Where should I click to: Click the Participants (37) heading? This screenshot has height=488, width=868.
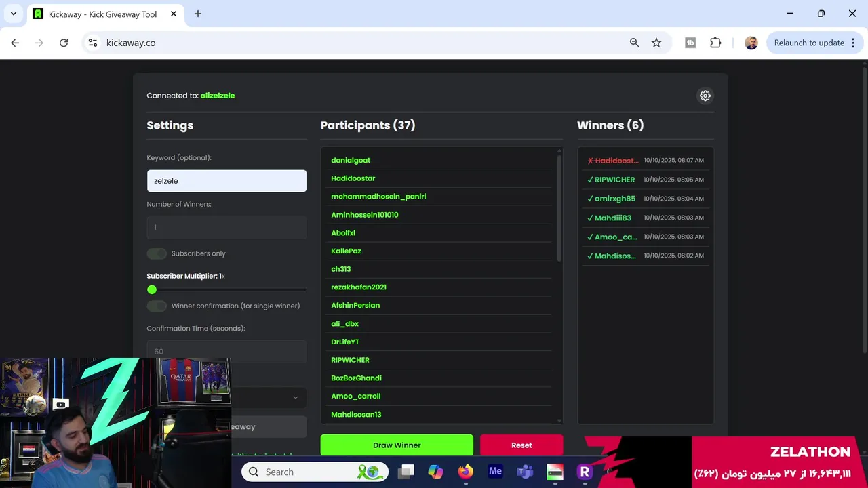pos(368,125)
